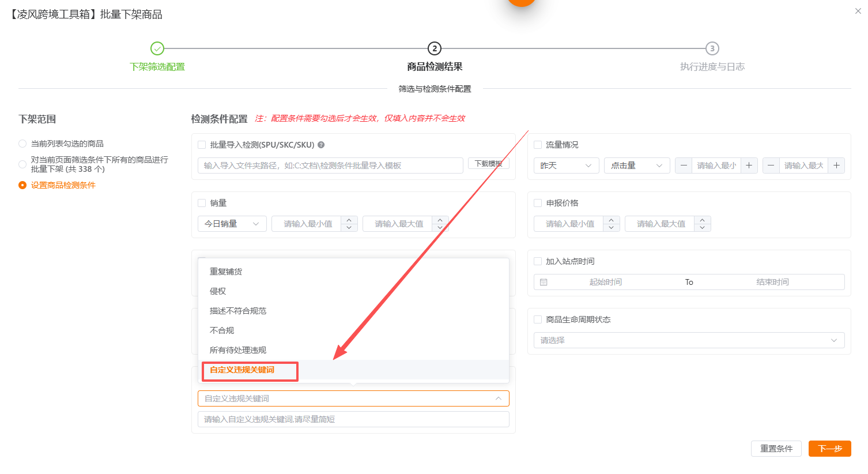Click the 重置条件 button
Screen dimensions: 868x474
pyautogui.click(x=776, y=449)
